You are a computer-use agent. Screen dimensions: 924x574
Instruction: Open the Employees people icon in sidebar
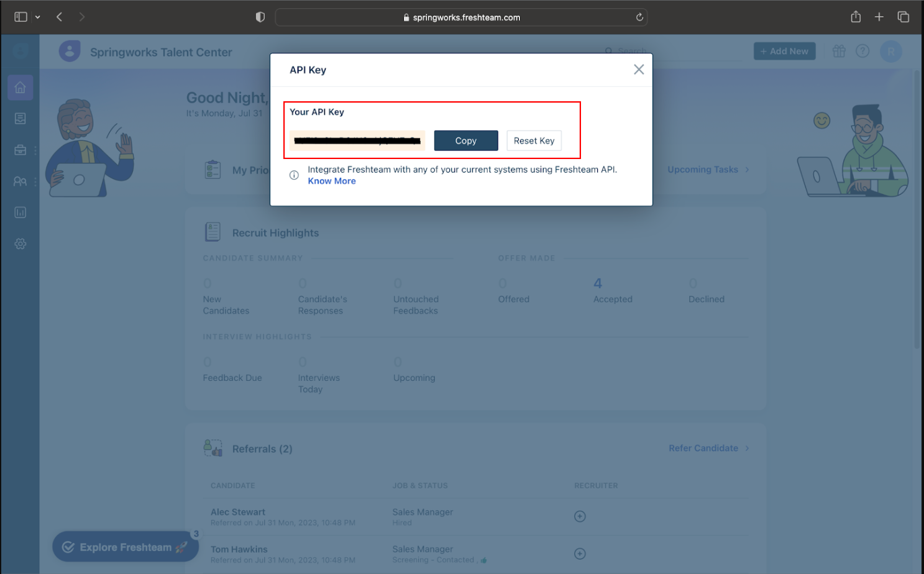(21, 181)
